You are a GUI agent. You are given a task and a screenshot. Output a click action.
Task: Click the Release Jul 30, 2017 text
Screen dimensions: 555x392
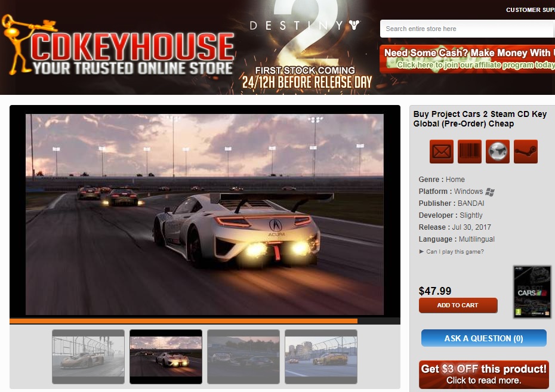[x=455, y=227]
